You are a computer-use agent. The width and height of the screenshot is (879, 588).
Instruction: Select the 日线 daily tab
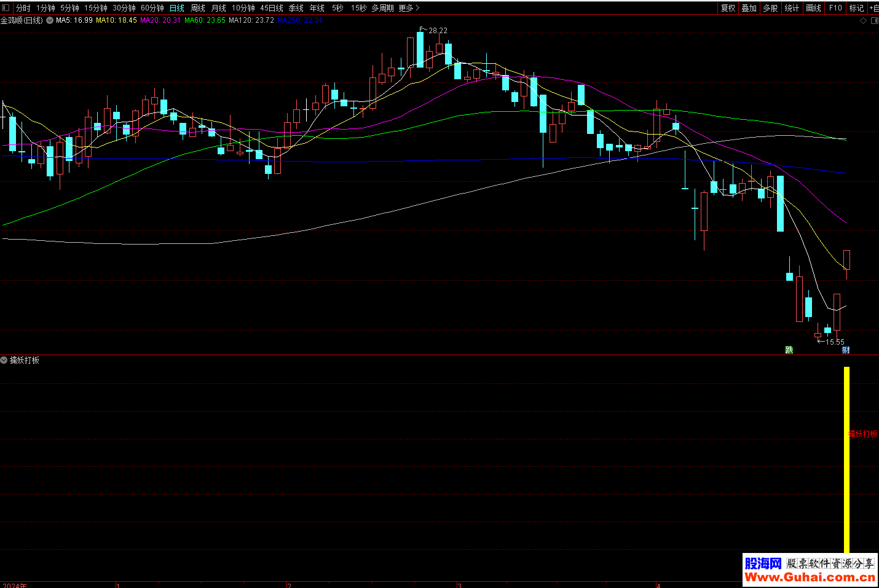[x=177, y=8]
